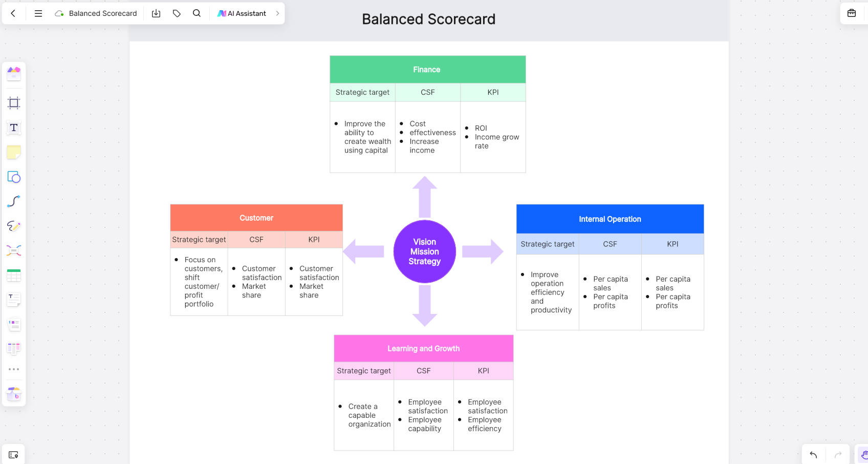The width and height of the screenshot is (868, 464).
Task: Select the Text tool
Action: tap(14, 128)
